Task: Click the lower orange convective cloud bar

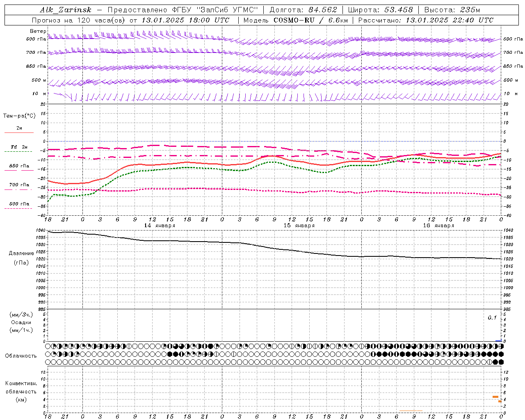Action: [500, 401]
